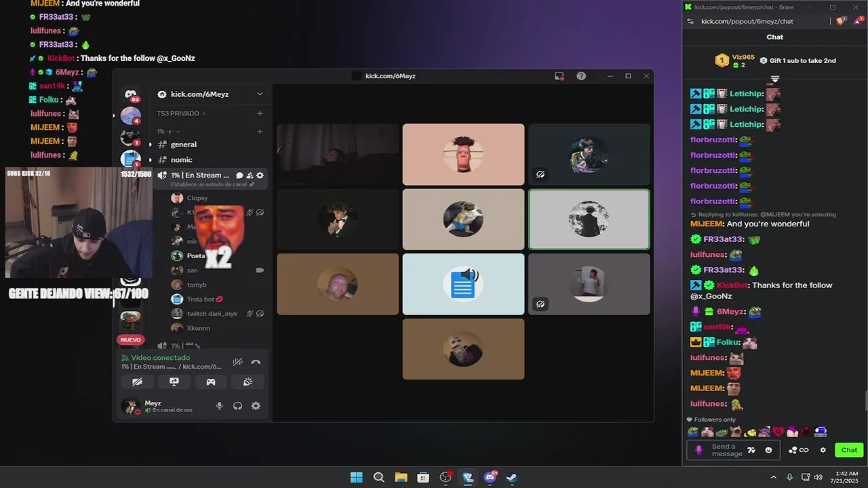Open Discord direct messages home icon
This screenshot has height=488, width=868.
pyautogui.click(x=130, y=94)
